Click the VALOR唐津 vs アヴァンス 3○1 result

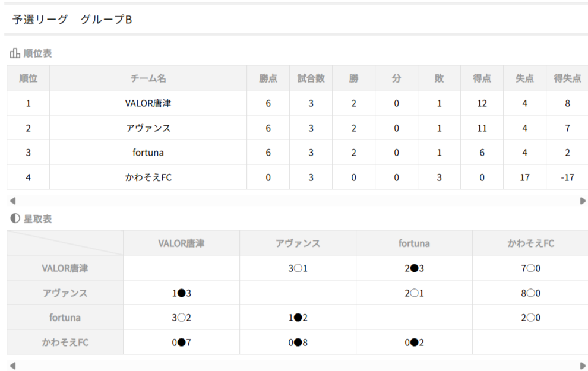tap(298, 268)
